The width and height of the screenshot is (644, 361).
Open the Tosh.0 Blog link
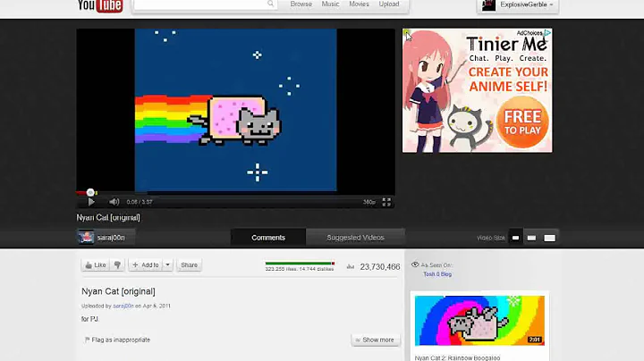[x=437, y=274]
